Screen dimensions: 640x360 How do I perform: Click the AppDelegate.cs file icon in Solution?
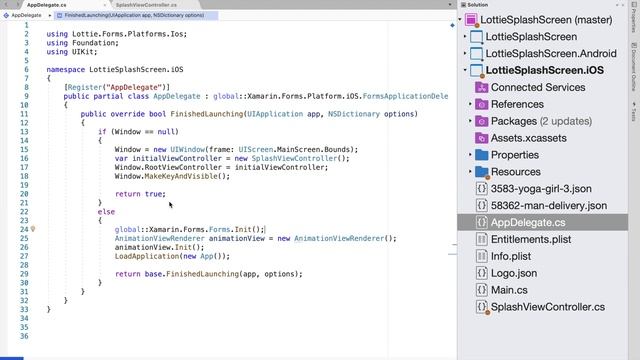(x=482, y=222)
